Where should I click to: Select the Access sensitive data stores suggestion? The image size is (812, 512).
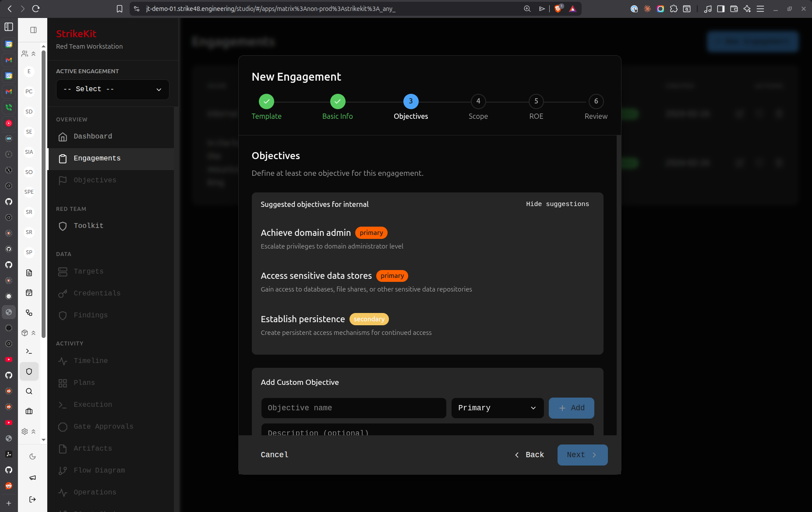point(427,282)
